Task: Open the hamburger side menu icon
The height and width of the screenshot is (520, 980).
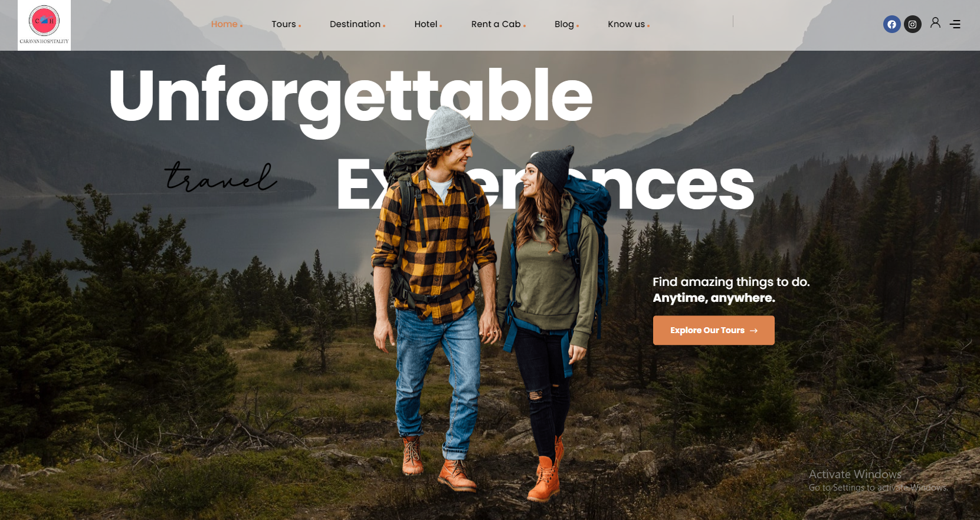Action: [955, 24]
